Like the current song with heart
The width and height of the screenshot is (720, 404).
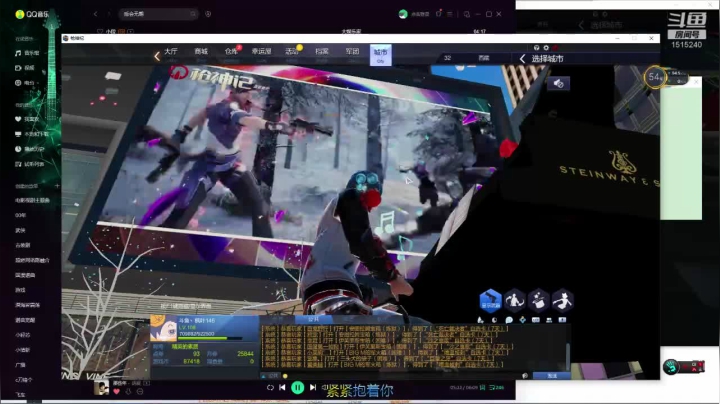(x=116, y=392)
